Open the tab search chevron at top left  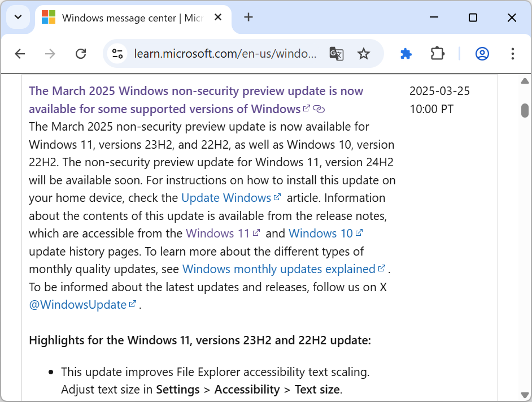[17, 18]
